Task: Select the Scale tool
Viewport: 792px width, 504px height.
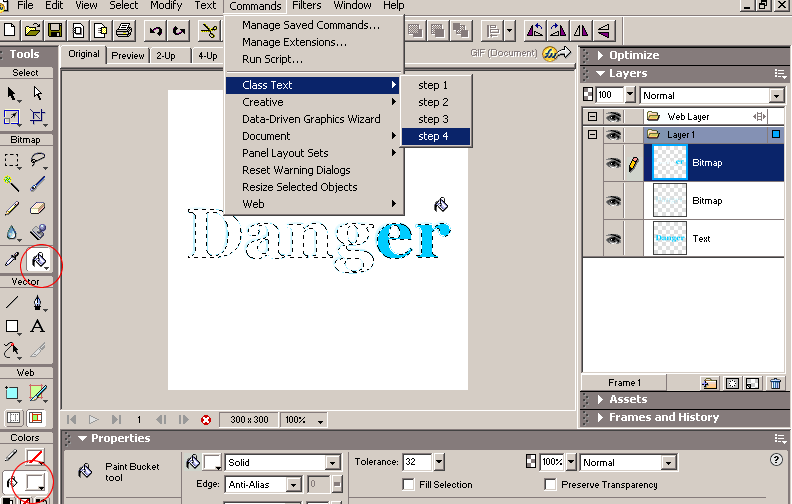Action: click(12, 117)
